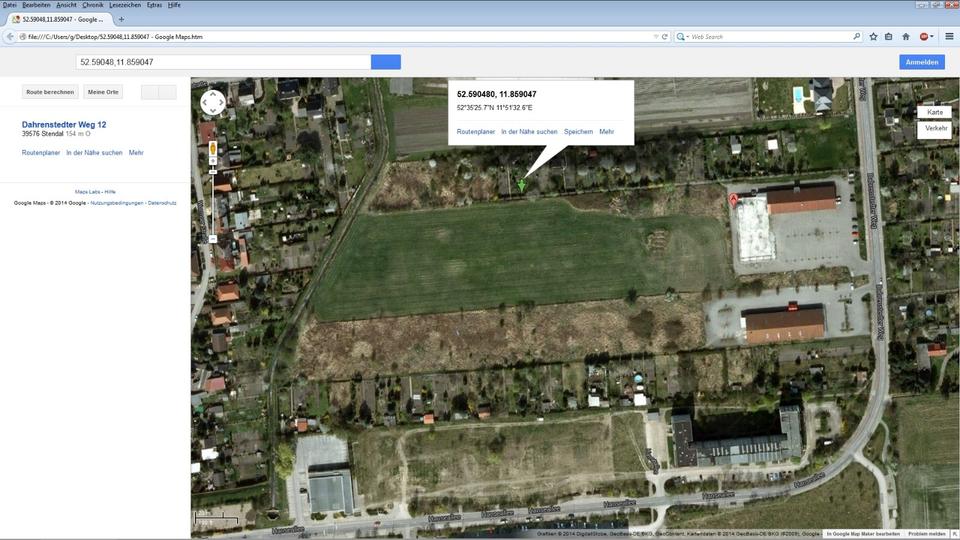Click the Google Maps coordinates search field
The height and width of the screenshot is (540, 960).
click(223, 62)
